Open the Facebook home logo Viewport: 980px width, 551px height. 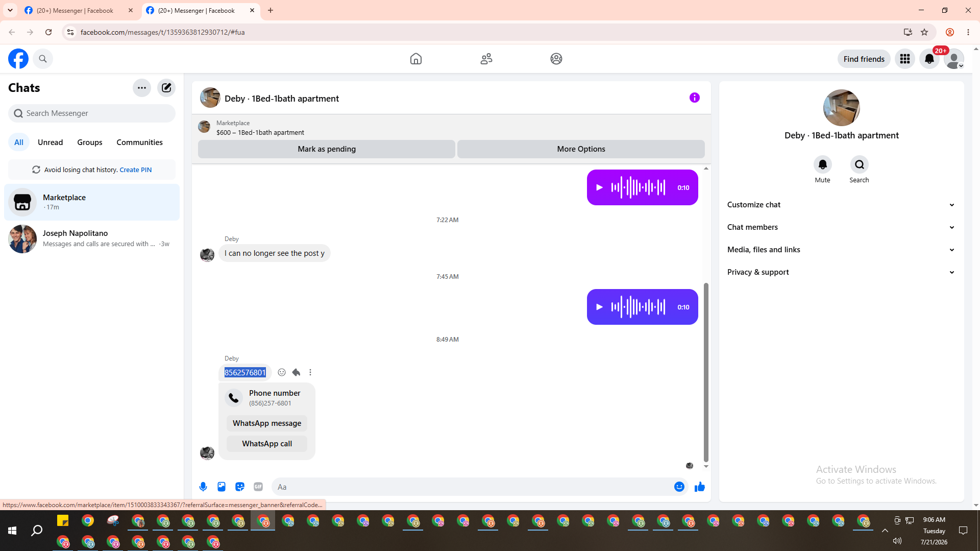(18, 59)
